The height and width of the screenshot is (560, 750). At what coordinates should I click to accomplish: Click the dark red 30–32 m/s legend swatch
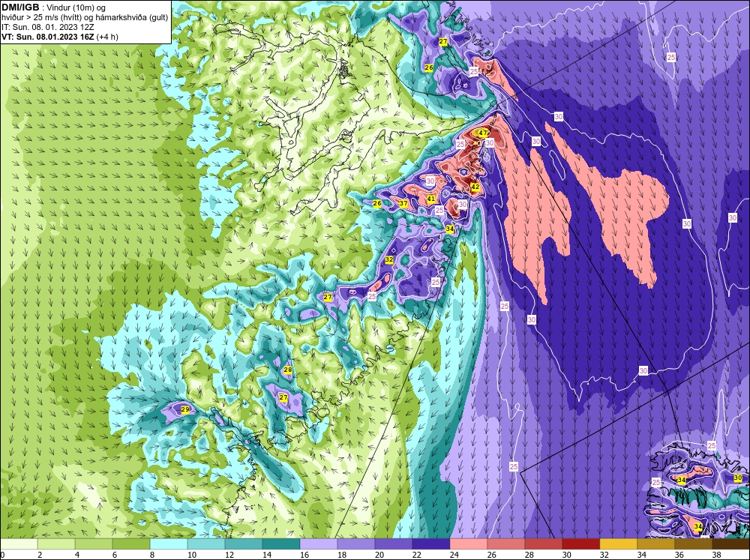point(581,544)
